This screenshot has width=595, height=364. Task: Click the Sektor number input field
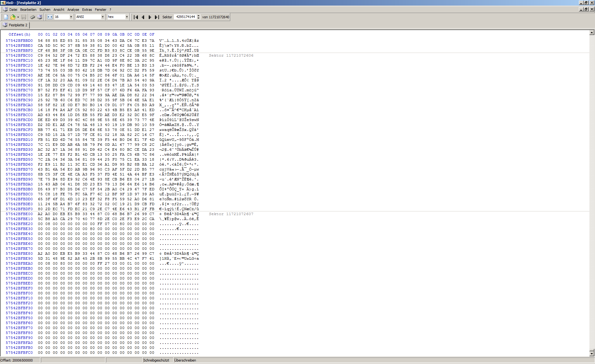click(x=185, y=17)
